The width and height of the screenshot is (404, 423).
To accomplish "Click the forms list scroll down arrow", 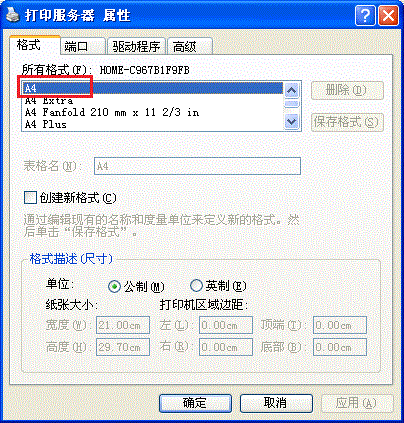I will [x=292, y=121].
